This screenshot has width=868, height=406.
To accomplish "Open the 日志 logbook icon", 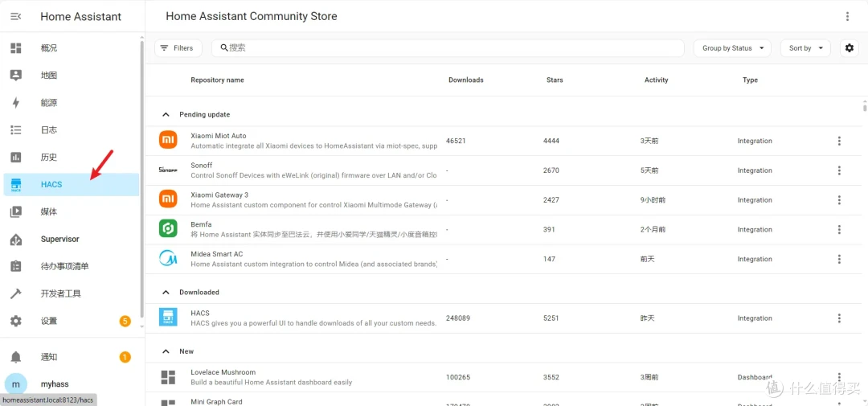I will click(x=16, y=130).
